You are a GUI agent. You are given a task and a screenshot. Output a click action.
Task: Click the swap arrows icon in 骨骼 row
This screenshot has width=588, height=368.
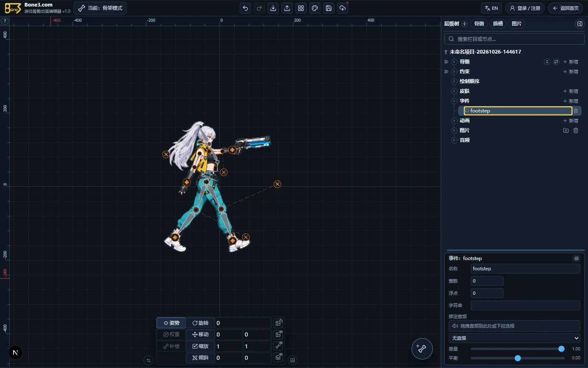click(556, 62)
